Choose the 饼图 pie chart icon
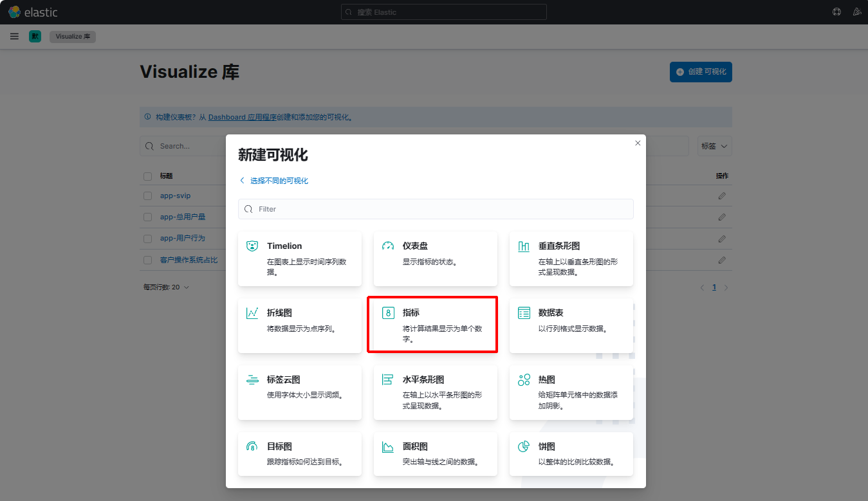The image size is (868, 501). pos(524,447)
